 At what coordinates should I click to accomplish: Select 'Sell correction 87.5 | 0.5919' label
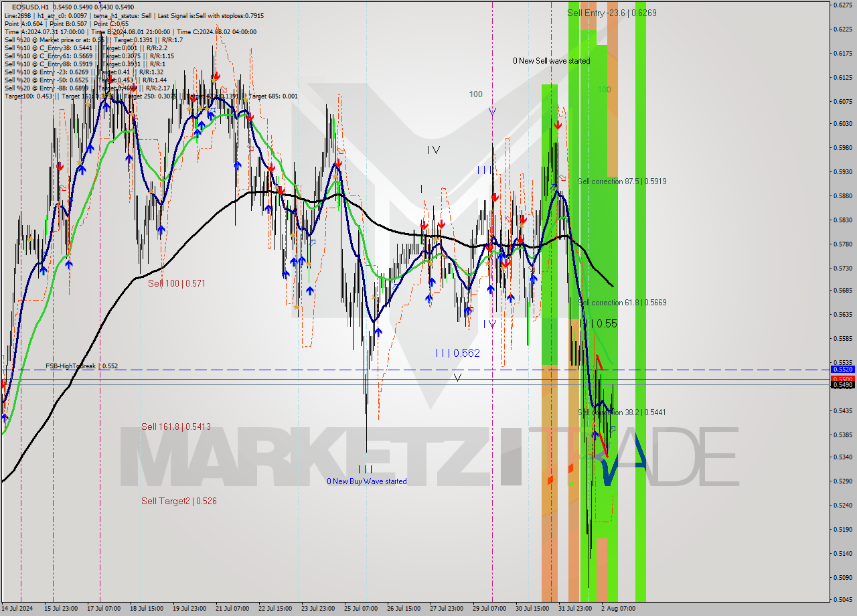622,181
